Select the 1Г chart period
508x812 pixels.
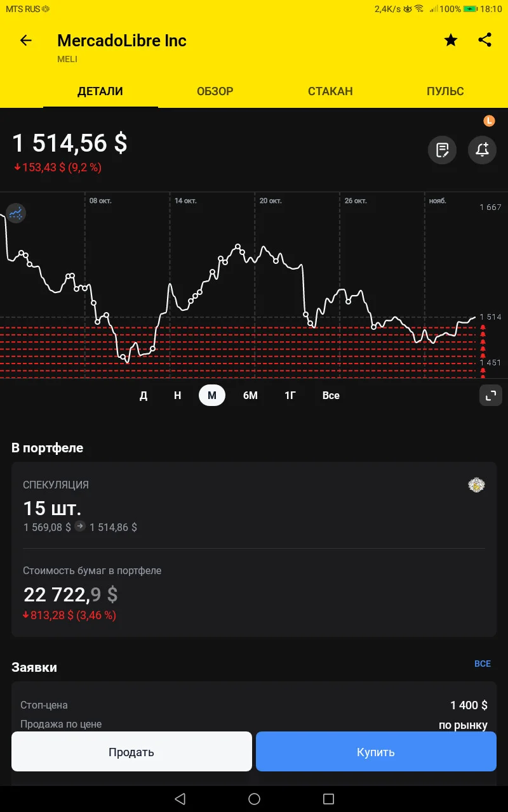click(x=290, y=395)
